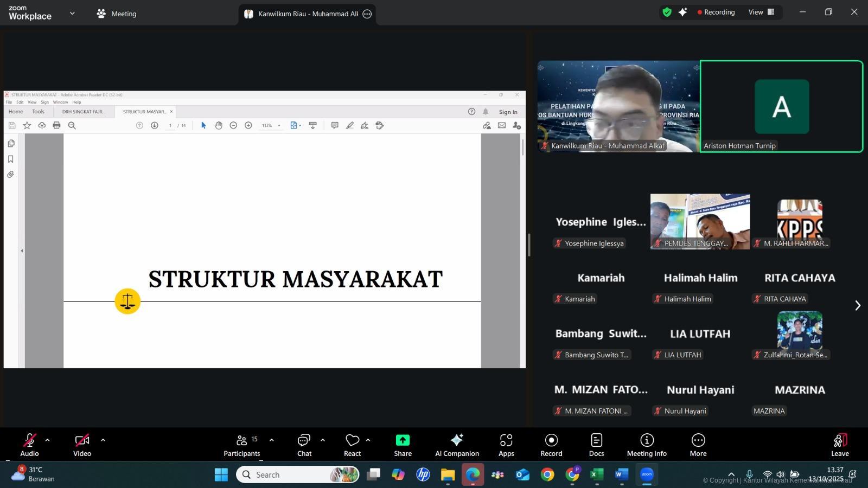Unmute the microphone Audio button

[x=29, y=445]
